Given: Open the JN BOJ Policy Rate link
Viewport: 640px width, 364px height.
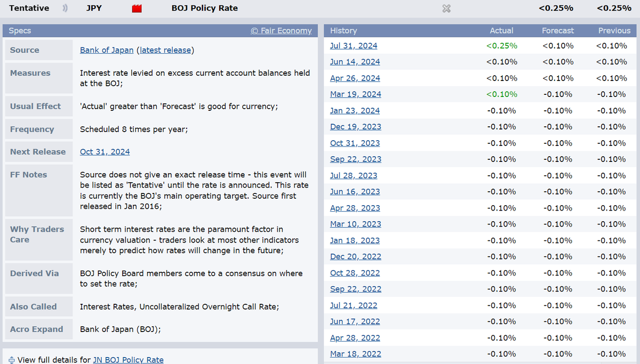Looking at the screenshot, I should pyautogui.click(x=128, y=360).
